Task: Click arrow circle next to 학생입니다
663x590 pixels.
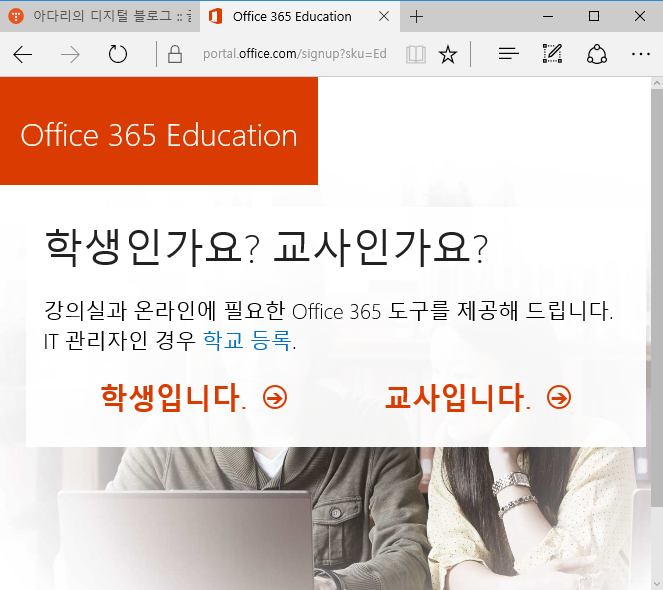Action: (x=275, y=398)
